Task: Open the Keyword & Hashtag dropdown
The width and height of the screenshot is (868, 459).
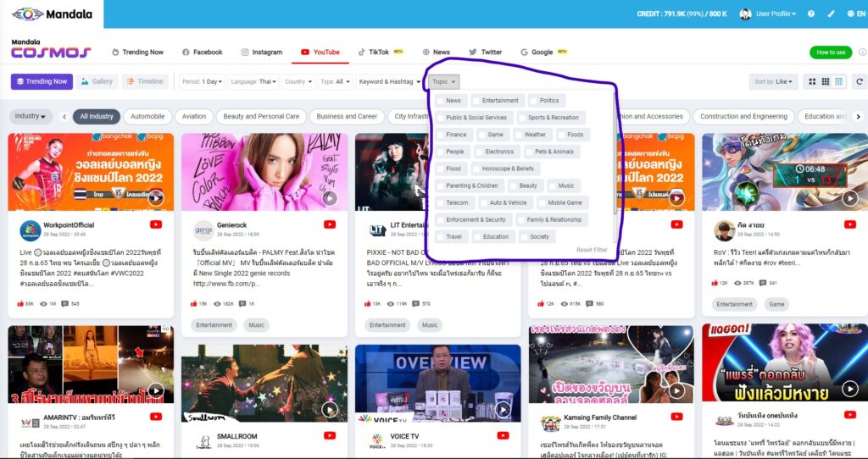Action: (x=390, y=82)
